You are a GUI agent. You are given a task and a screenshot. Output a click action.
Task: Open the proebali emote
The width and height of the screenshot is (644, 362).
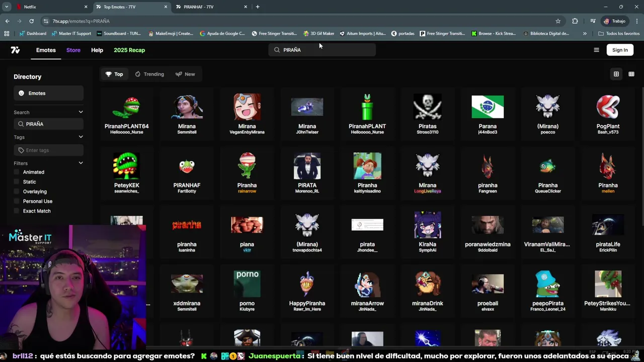pos(488,291)
